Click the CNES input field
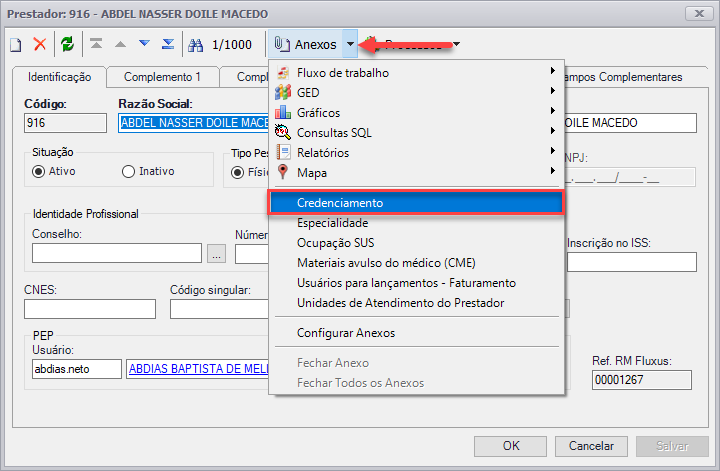 coord(90,309)
